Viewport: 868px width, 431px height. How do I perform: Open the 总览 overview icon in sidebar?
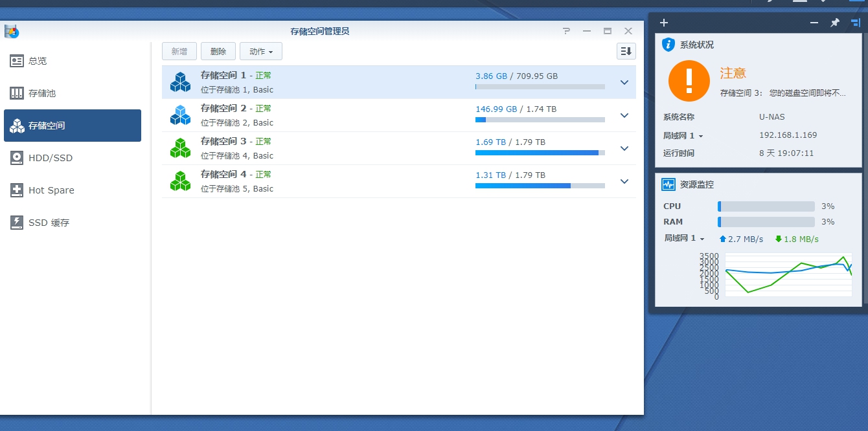click(17, 61)
